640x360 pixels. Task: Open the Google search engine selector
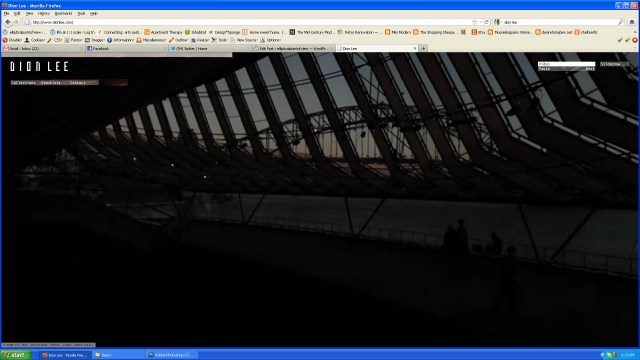(x=497, y=22)
